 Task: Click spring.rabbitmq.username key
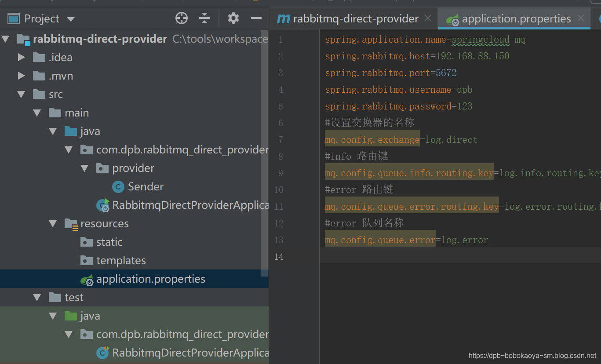[388, 90]
